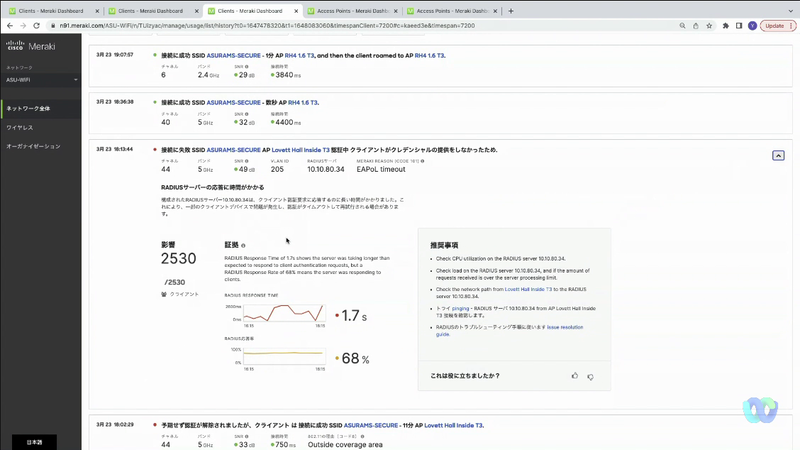Click the thumbs down feedback icon
The height and width of the screenshot is (450, 800).
pos(590,377)
